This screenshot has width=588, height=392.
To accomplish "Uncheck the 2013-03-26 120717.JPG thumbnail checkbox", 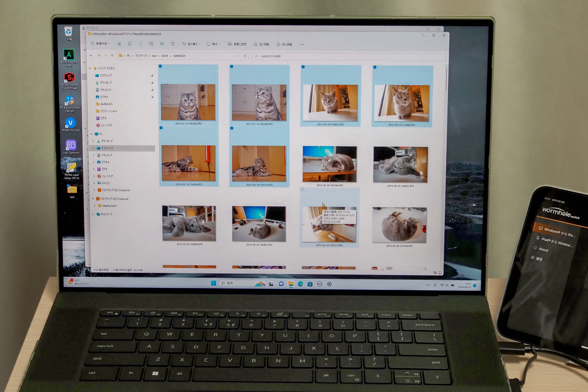I will tap(303, 190).
